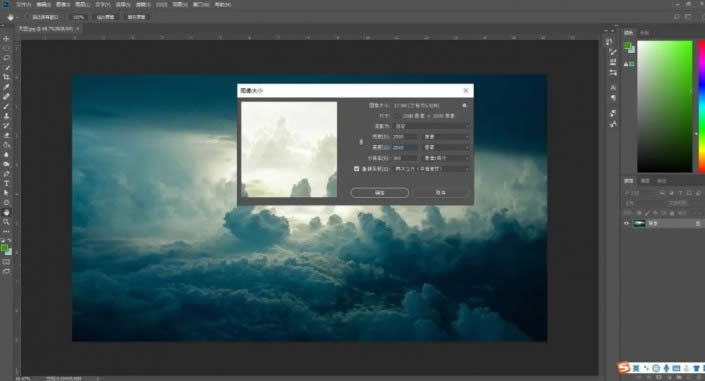
Task: Click the foreground swatch in Color panel
Action: tap(628, 45)
